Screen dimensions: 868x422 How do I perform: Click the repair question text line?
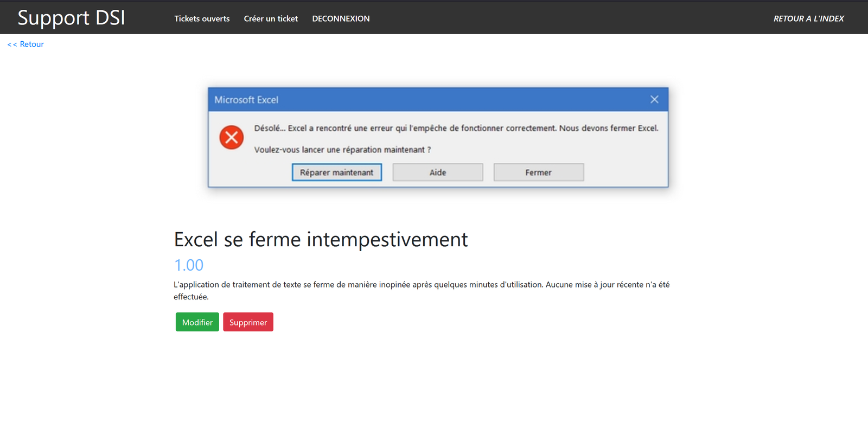[x=342, y=150]
